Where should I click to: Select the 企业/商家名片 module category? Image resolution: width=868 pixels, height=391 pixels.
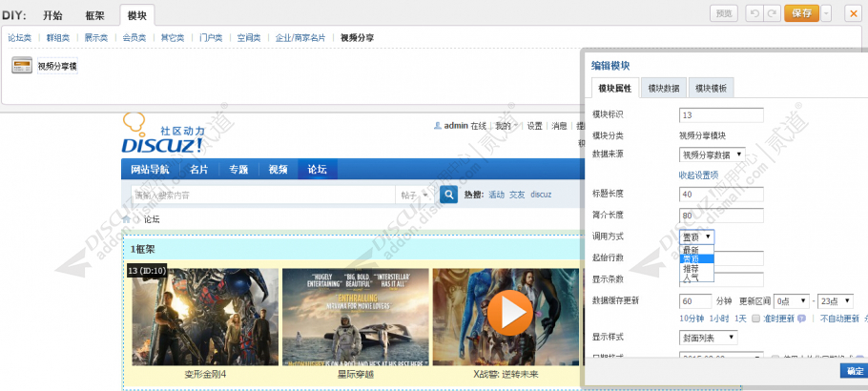(x=300, y=37)
